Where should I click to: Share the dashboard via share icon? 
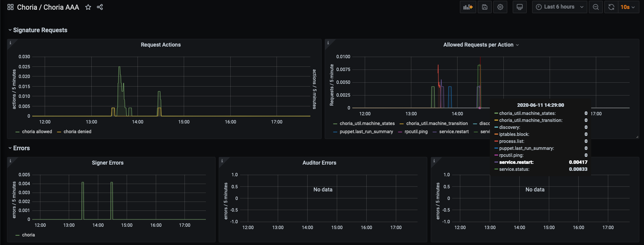click(x=100, y=7)
